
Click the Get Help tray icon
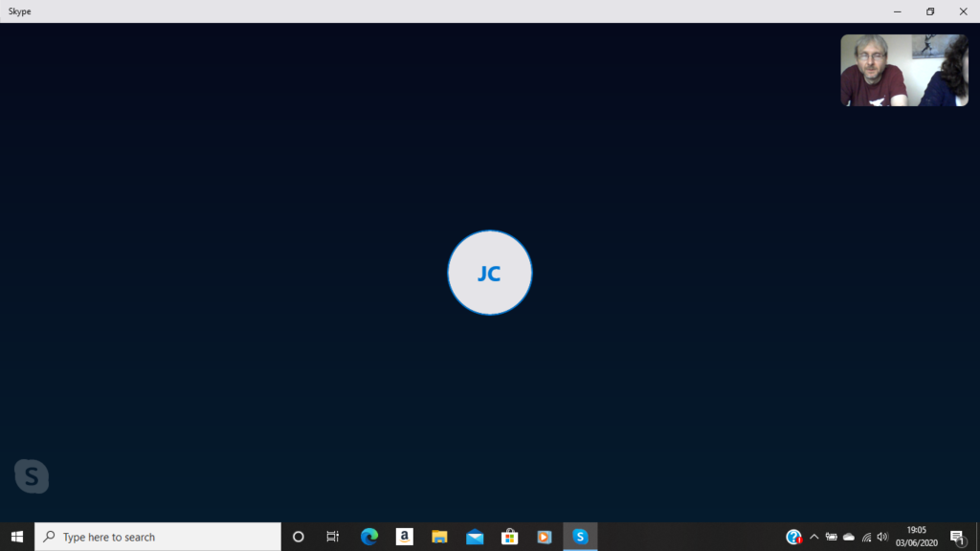(793, 537)
